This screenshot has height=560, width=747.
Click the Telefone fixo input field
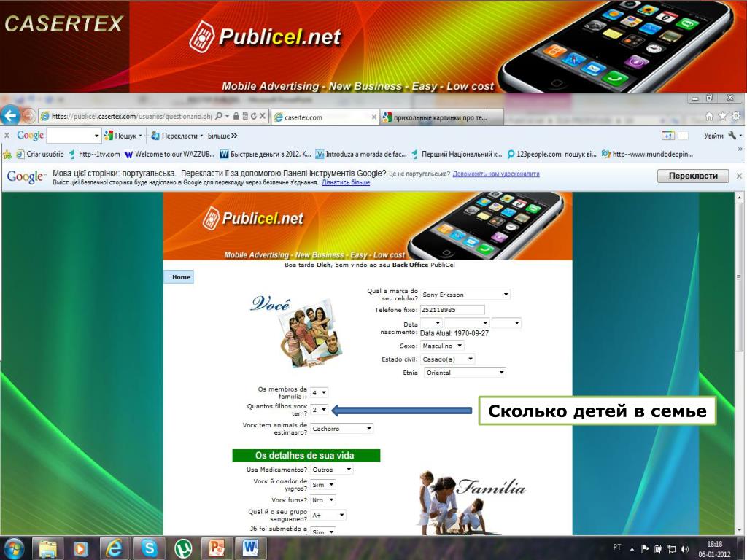[x=452, y=309]
